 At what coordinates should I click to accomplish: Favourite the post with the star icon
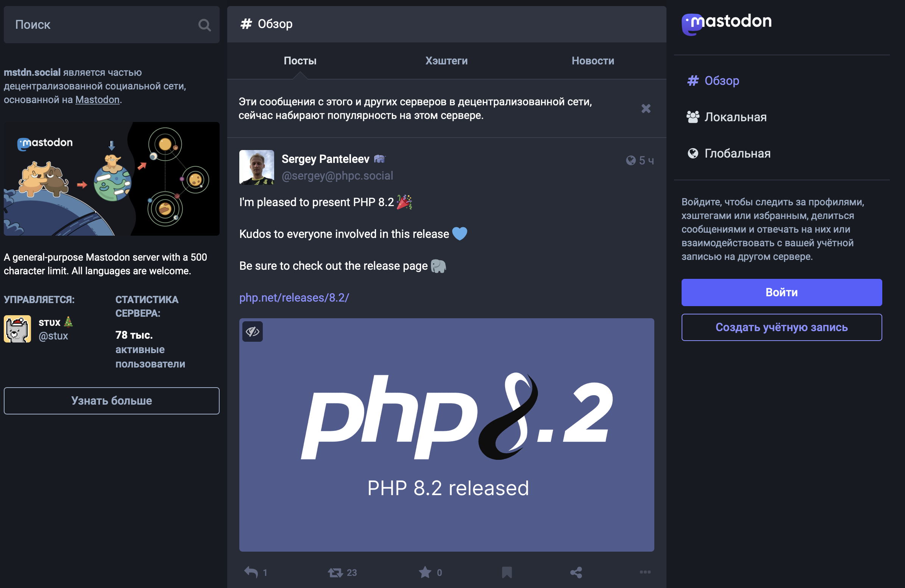click(425, 572)
